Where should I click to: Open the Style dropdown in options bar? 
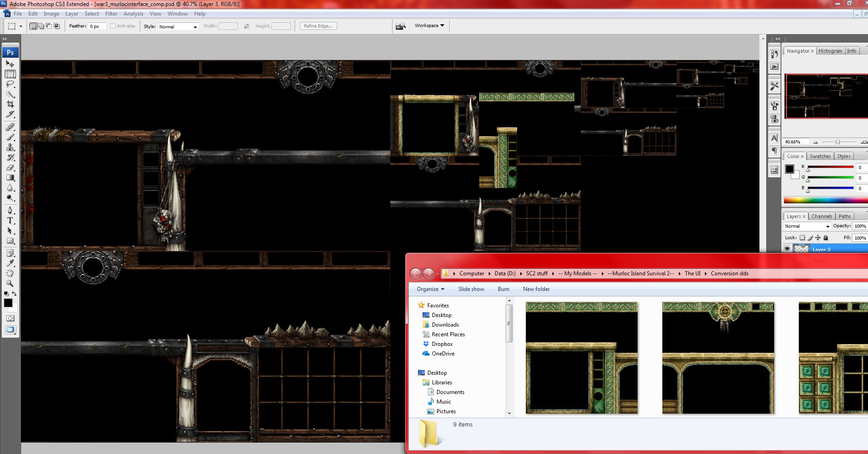click(178, 27)
